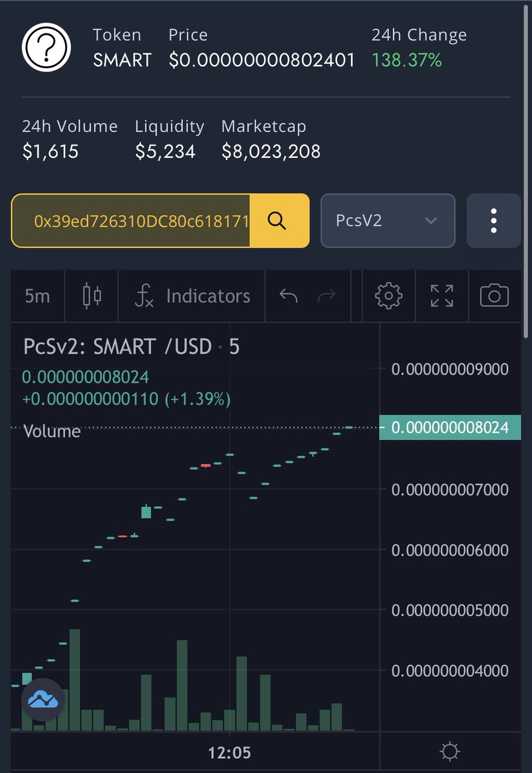Click the 0.000000009000 price axis label

click(450, 369)
